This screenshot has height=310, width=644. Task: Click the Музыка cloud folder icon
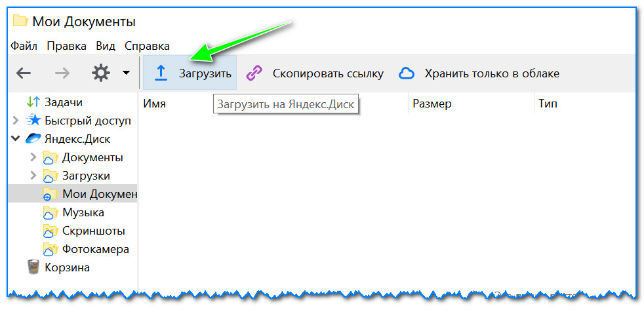50,213
